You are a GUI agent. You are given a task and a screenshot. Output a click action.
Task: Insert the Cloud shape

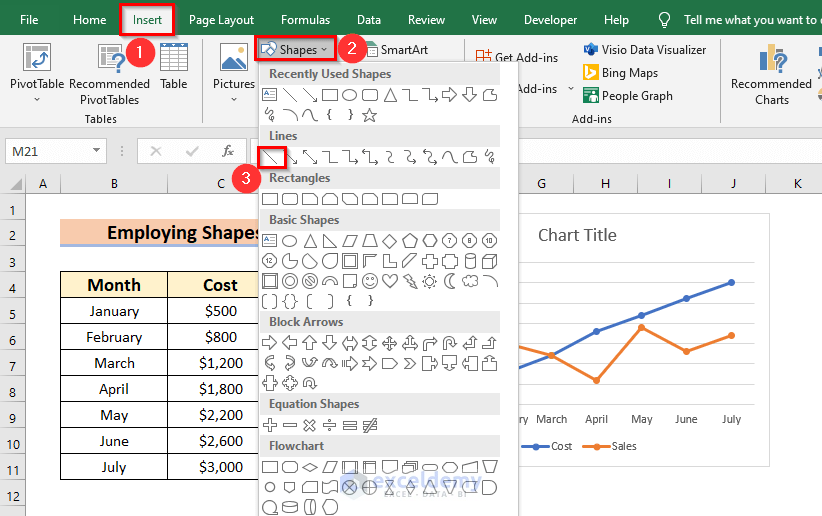click(470, 281)
